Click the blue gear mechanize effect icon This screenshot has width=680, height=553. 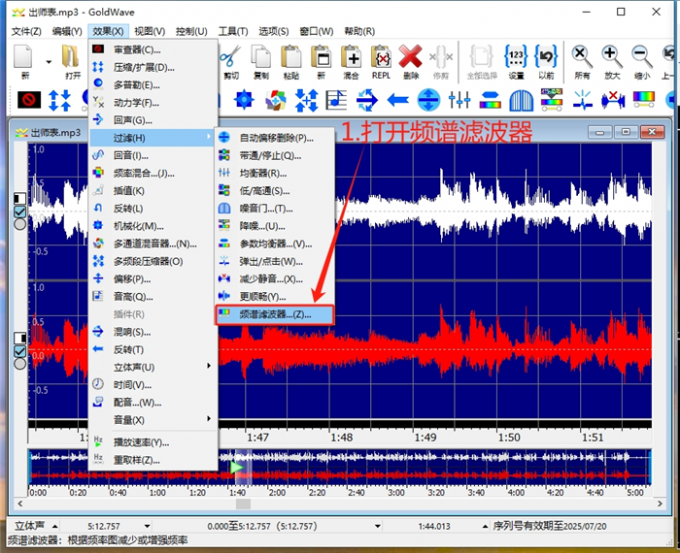coord(244,100)
